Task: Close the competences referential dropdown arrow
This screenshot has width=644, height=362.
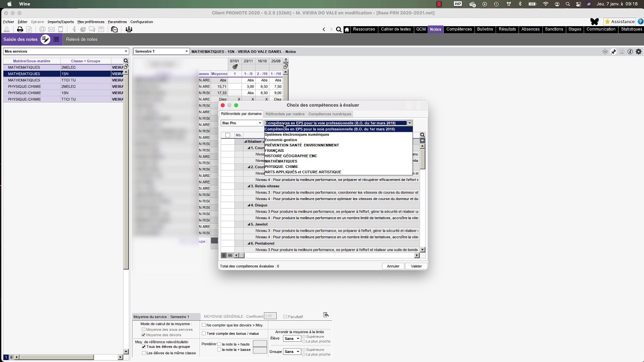Action: 410,123
